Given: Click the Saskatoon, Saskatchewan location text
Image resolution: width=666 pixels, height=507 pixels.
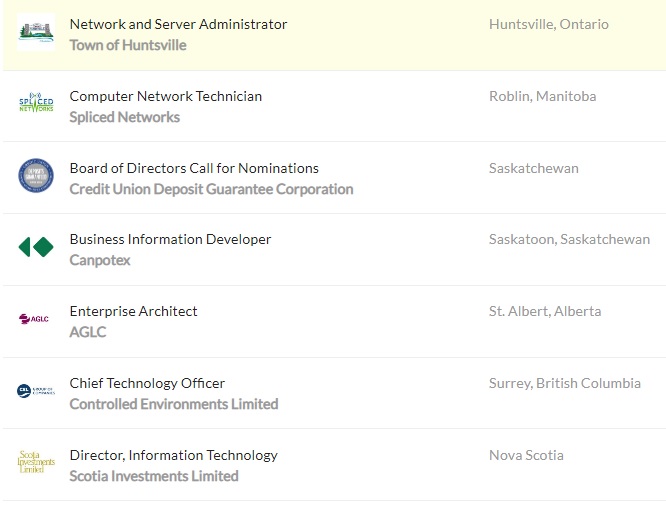Looking at the screenshot, I should 569,239.
